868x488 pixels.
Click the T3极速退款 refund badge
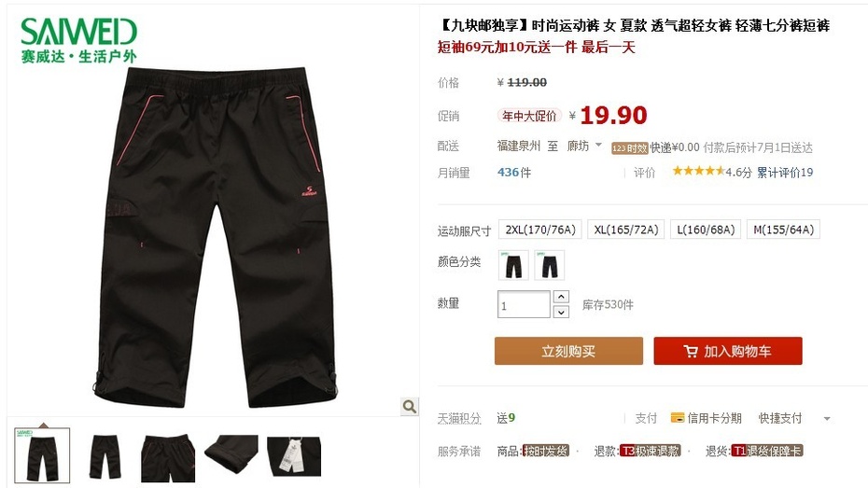(650, 451)
